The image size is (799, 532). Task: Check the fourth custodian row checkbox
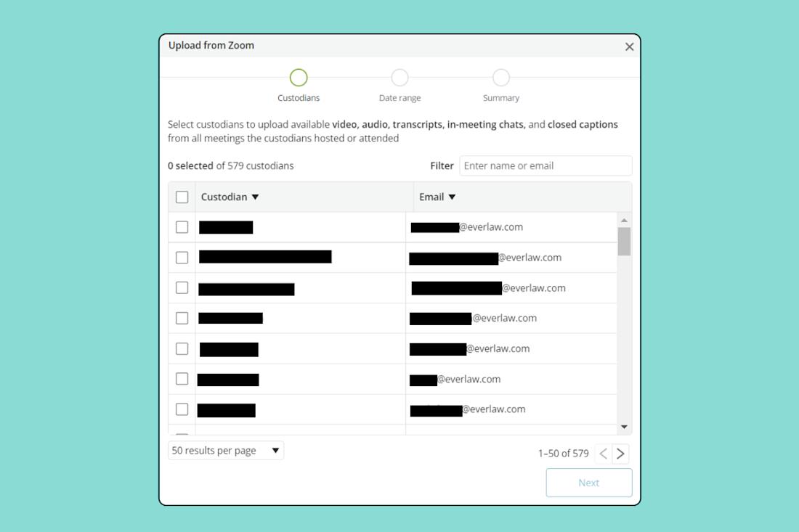pos(182,318)
